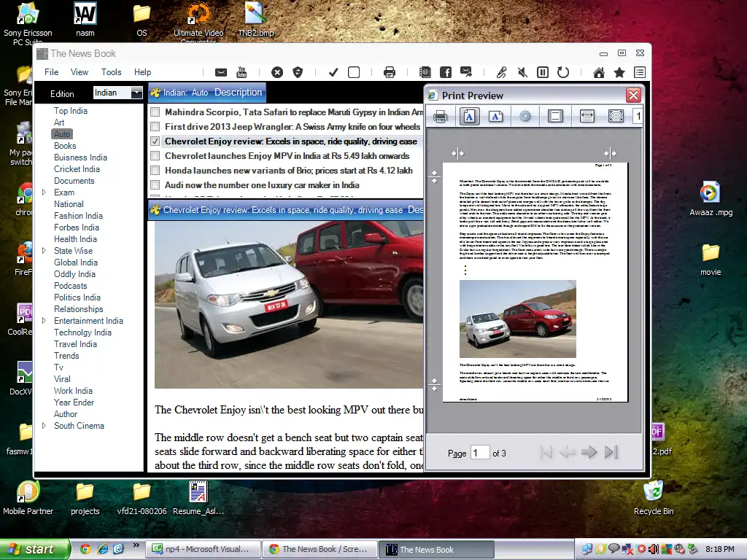Click the pause toolbar icon
Viewport: 747px width, 560px height.
pyautogui.click(x=543, y=72)
